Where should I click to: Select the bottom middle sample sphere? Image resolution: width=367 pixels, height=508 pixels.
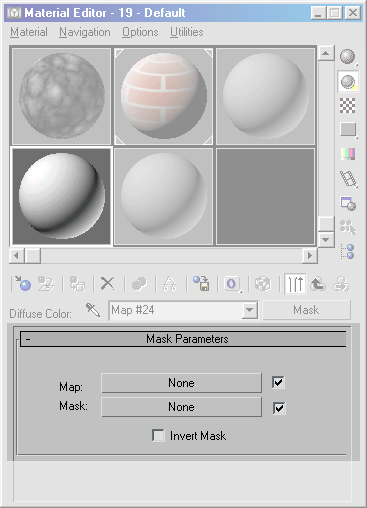tap(163, 196)
